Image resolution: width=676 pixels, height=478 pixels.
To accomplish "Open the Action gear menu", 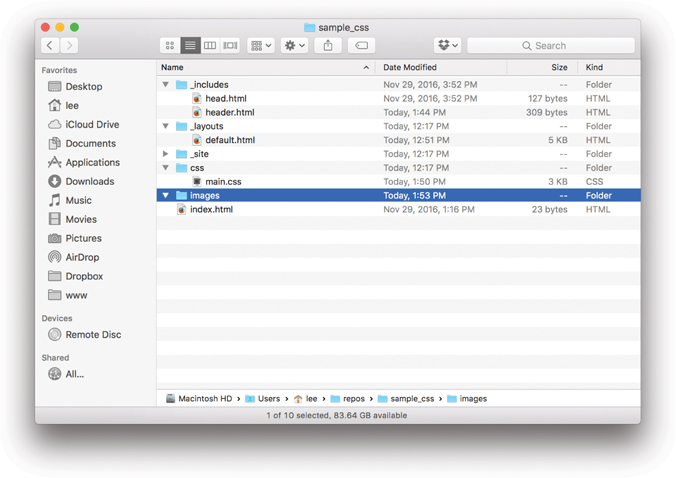I will [x=294, y=46].
